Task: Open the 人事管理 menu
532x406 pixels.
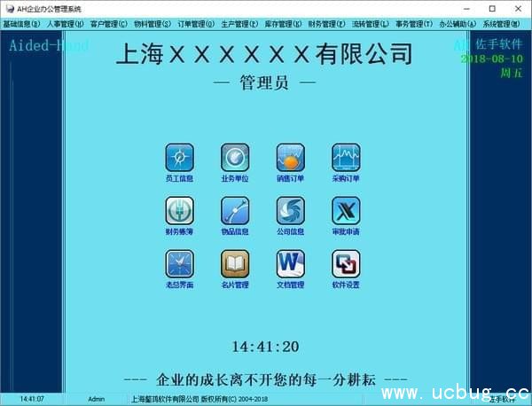Action: [65, 24]
